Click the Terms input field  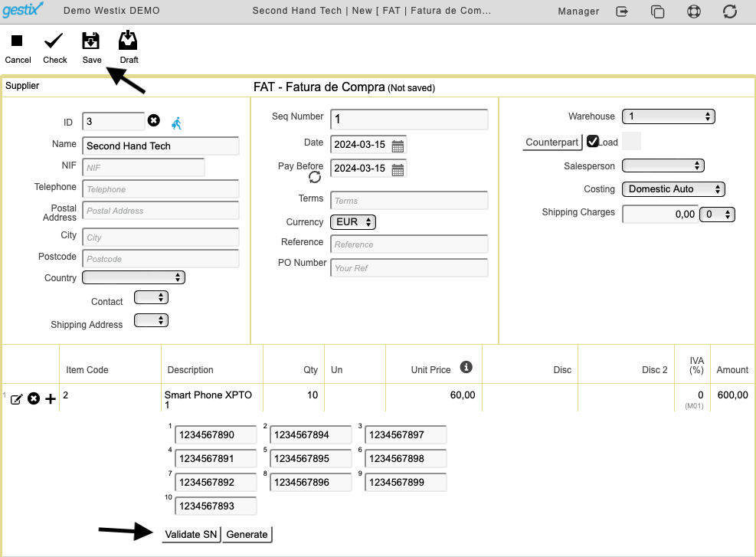pos(409,201)
